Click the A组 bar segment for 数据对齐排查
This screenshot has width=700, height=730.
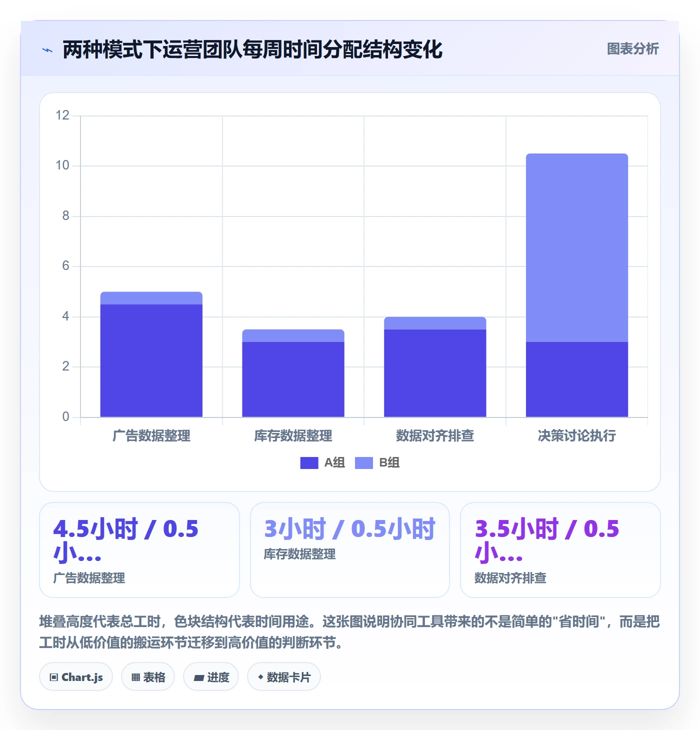(435, 373)
